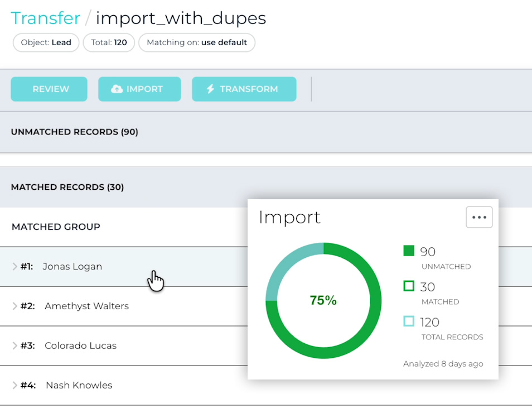Expand matched group #1 Jonas Logan
Screen dimensions: 532x413
15,266
